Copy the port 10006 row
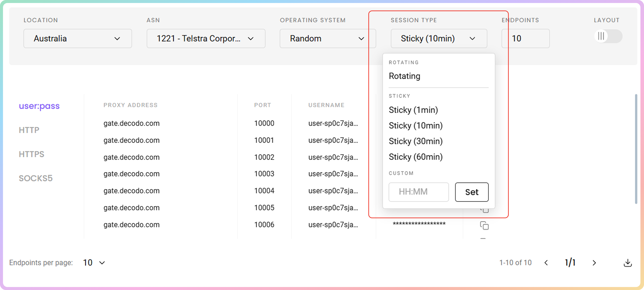Image resolution: width=644 pixels, height=290 pixels. tap(484, 226)
